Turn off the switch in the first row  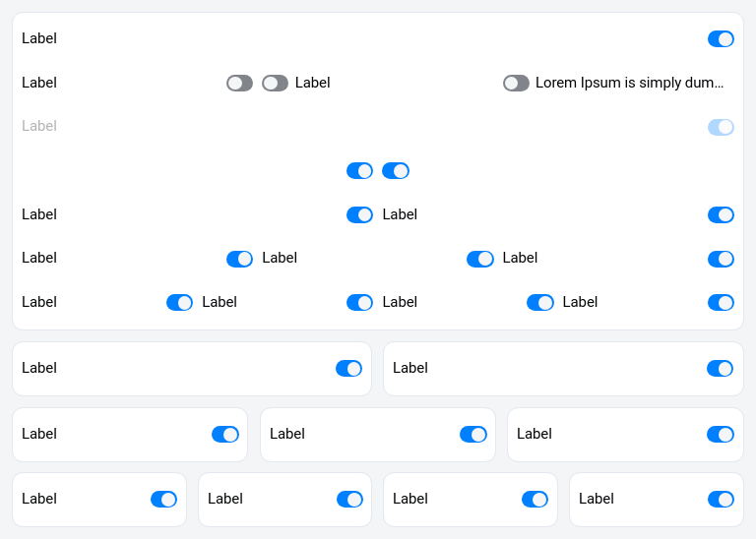tap(721, 39)
